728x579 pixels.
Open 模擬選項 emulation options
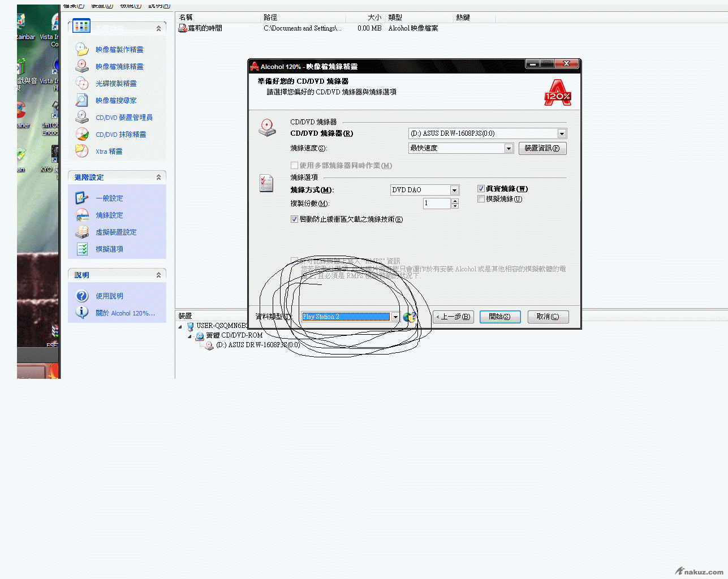[x=109, y=249]
